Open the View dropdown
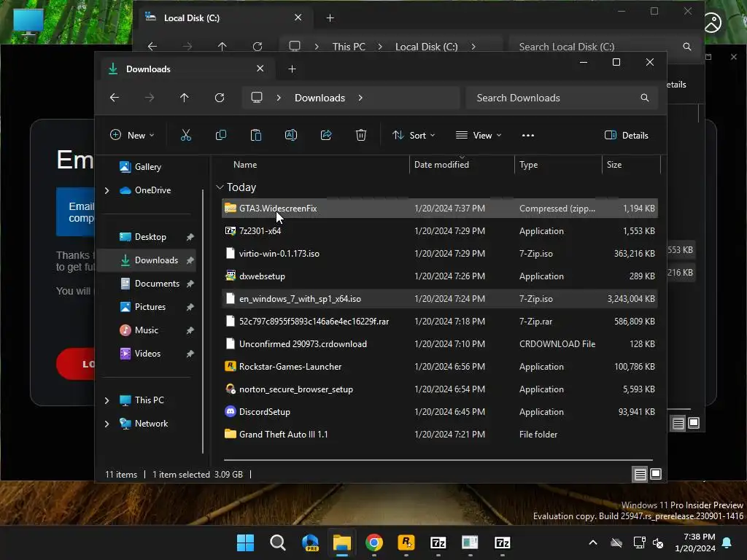The width and height of the screenshot is (747, 560). (479, 135)
